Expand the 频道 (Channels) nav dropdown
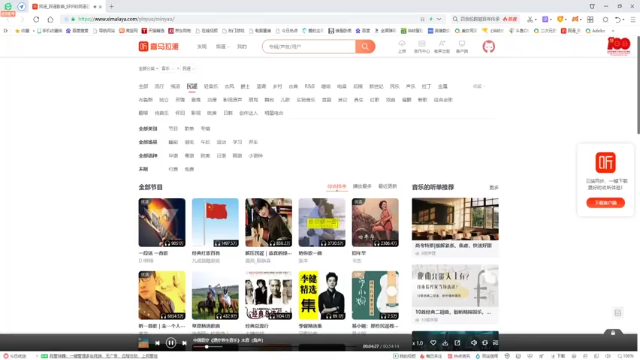This screenshot has height=360, width=640. click(222, 47)
